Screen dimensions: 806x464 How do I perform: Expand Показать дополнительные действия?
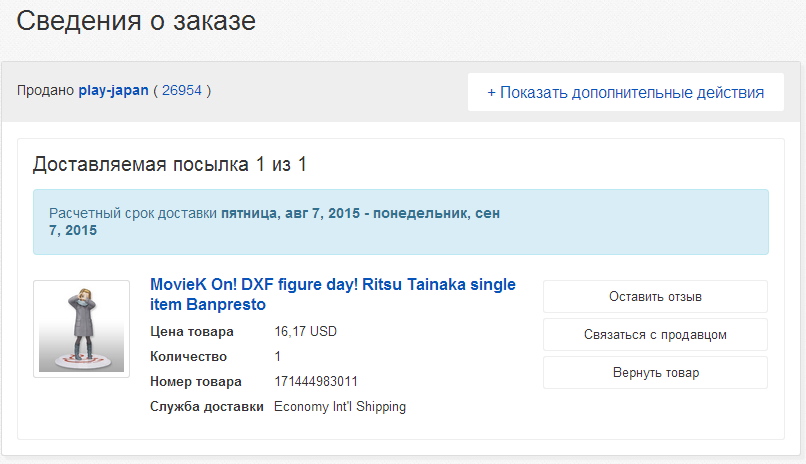[625, 92]
